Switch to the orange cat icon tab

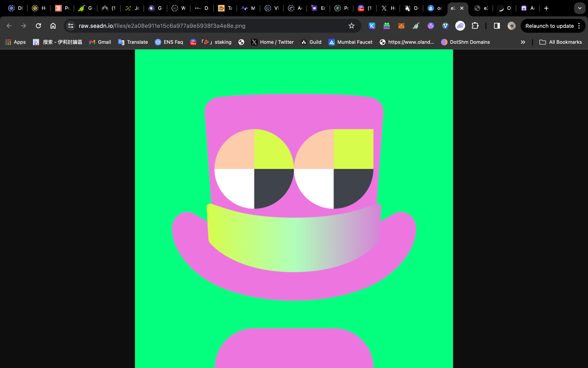click(x=225, y=8)
